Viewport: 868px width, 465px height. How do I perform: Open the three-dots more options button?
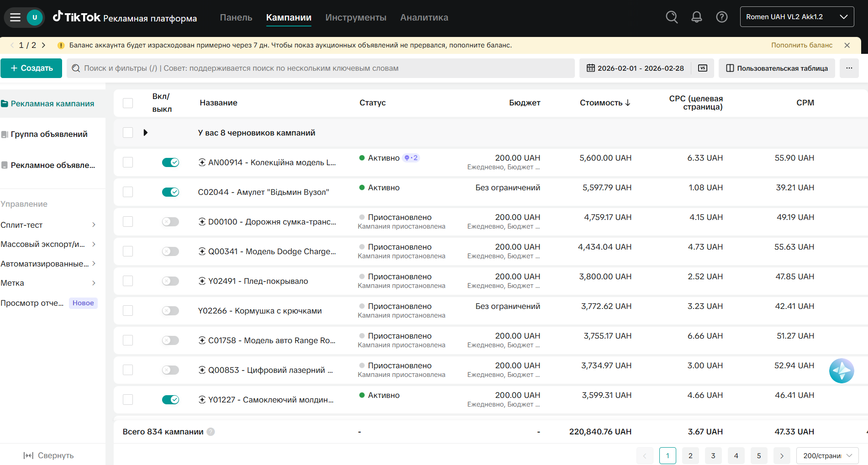click(849, 68)
